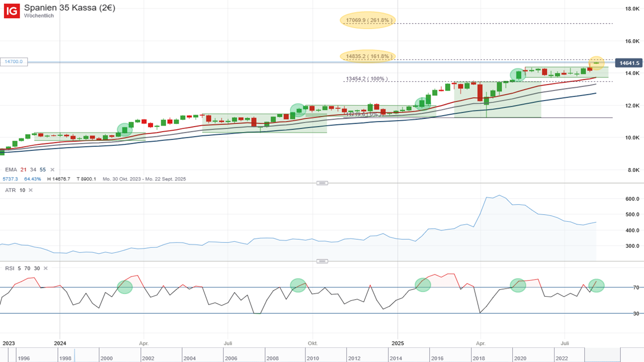Screen dimensions: 644x362
Task: Click the 64.43% change value
Action: pyautogui.click(x=32, y=179)
